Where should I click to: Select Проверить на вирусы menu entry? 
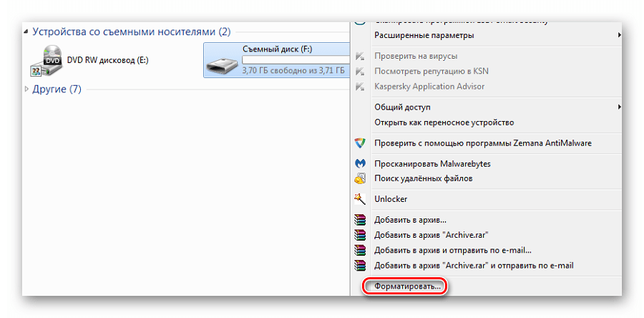[416, 56]
